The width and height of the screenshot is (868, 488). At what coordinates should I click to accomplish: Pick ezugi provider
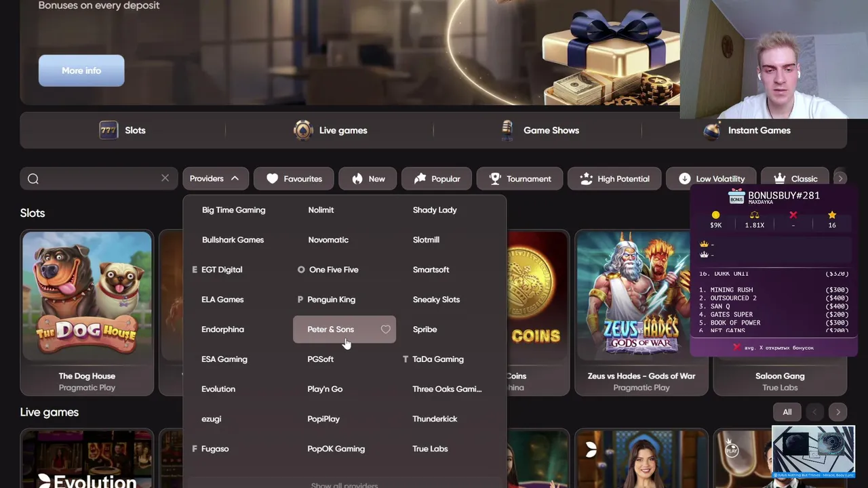pos(212,419)
